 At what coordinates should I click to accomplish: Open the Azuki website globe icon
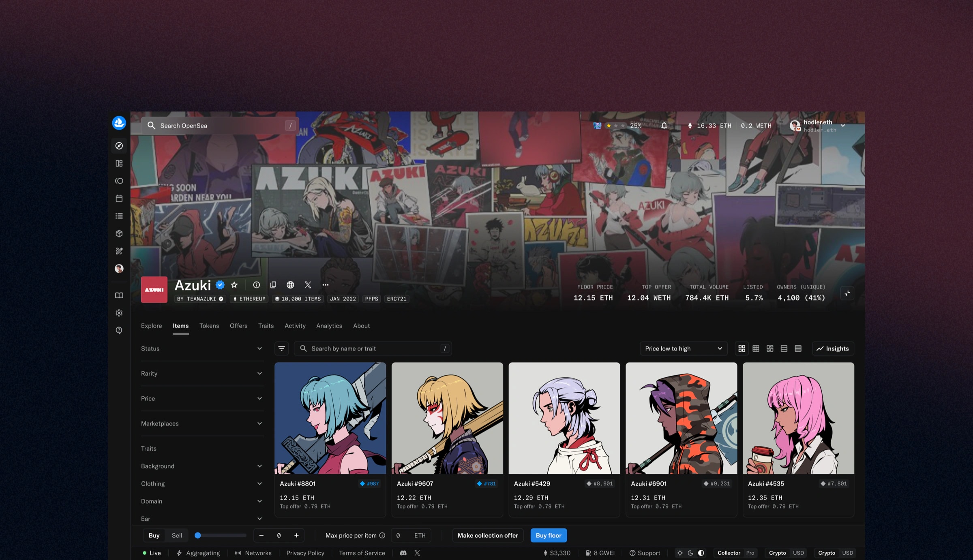(290, 285)
